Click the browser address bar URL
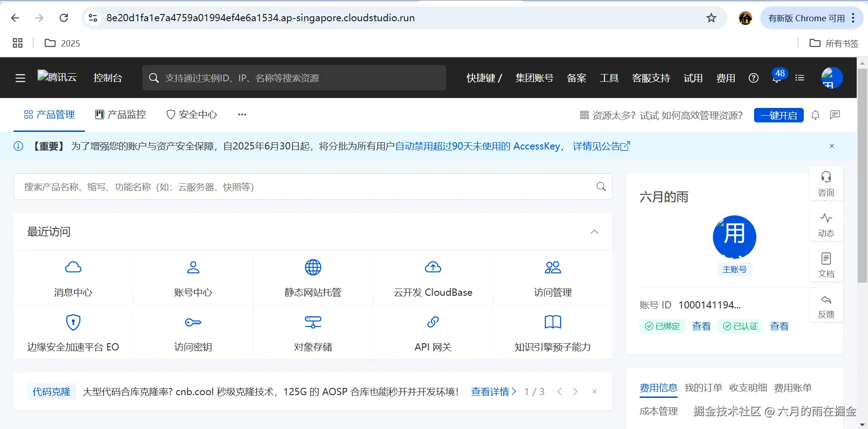Screen dimensions: 868x429 click(x=260, y=18)
